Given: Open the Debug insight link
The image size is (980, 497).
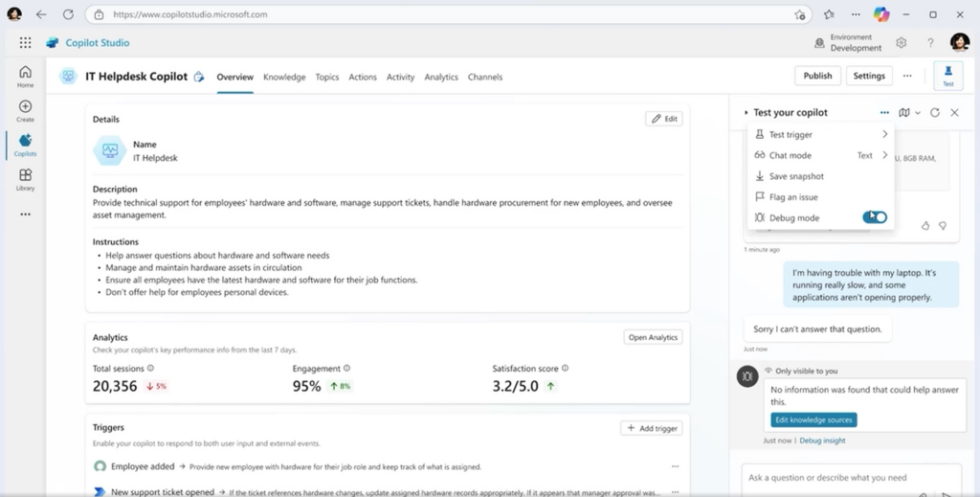Looking at the screenshot, I should (822, 441).
